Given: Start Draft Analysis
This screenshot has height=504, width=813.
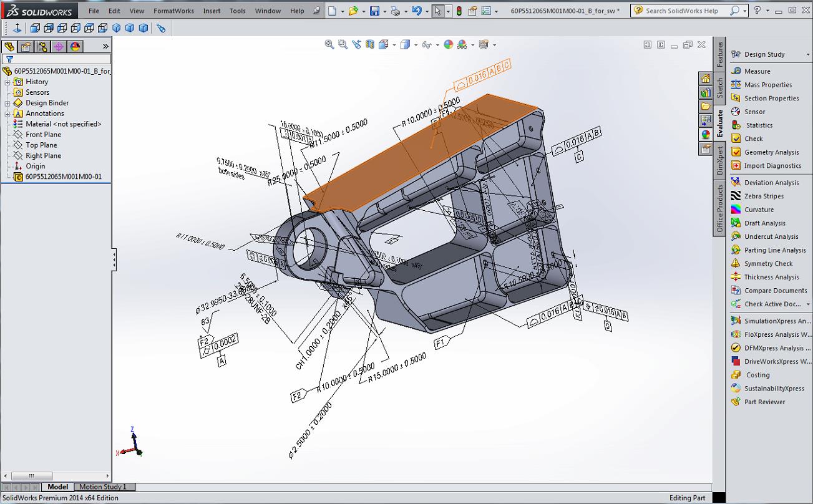Looking at the screenshot, I should (764, 223).
